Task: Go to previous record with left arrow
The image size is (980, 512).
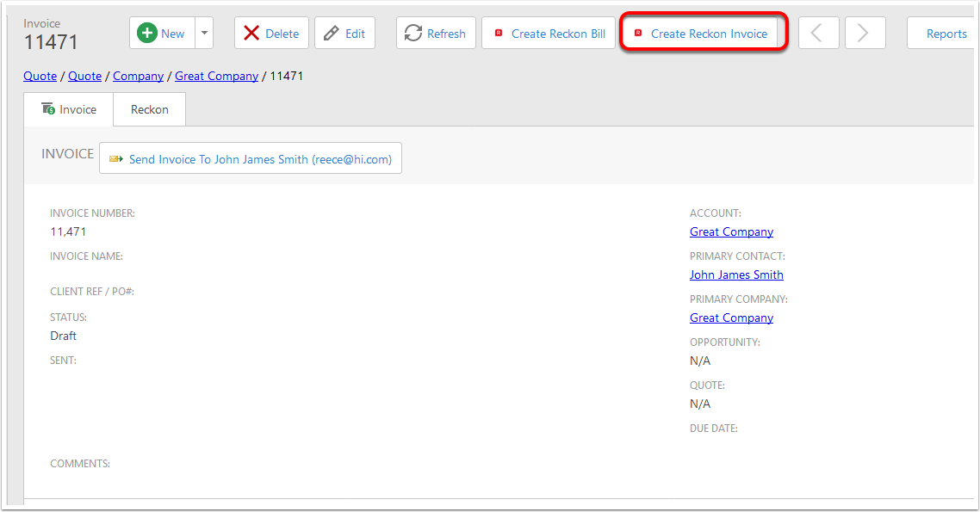Action: 818,34
